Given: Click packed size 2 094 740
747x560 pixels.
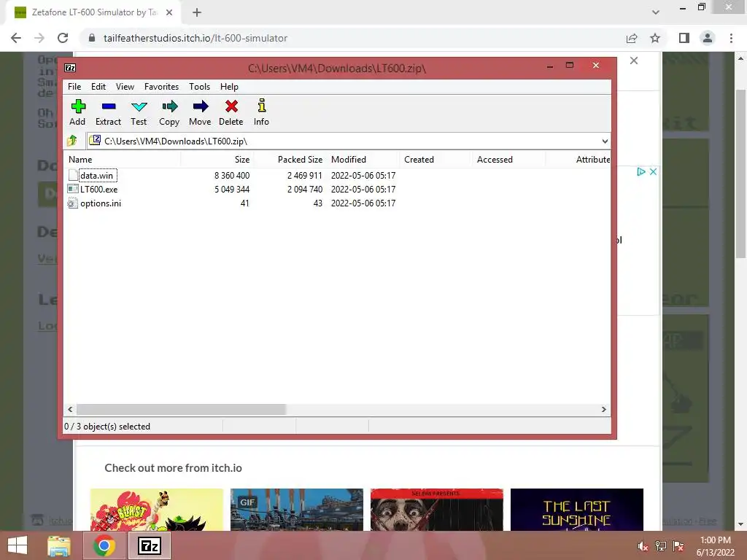Looking at the screenshot, I should pos(305,189).
